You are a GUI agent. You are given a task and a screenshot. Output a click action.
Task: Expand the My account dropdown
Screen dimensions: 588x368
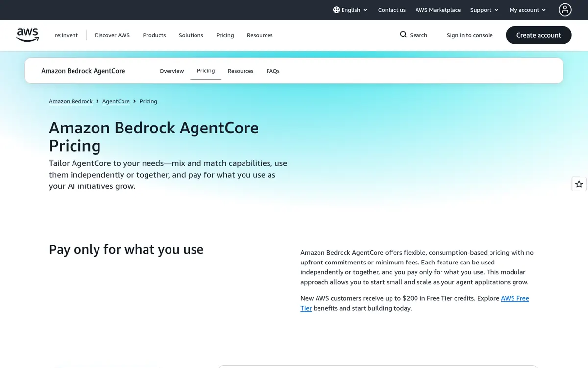(528, 10)
